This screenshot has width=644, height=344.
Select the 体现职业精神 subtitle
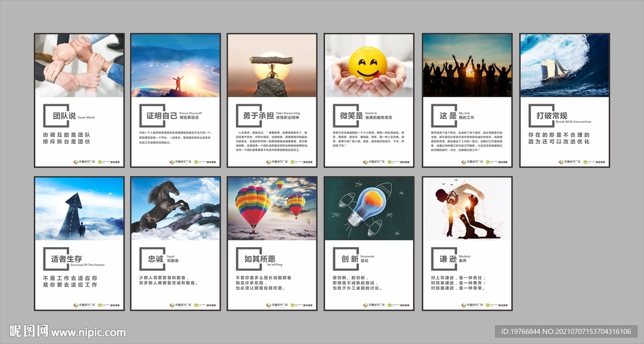click(287, 118)
